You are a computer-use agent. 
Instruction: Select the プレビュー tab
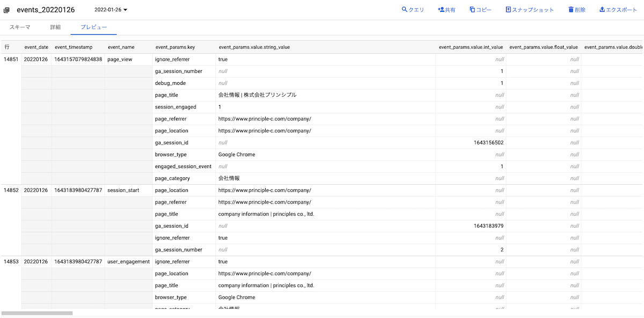(93, 27)
